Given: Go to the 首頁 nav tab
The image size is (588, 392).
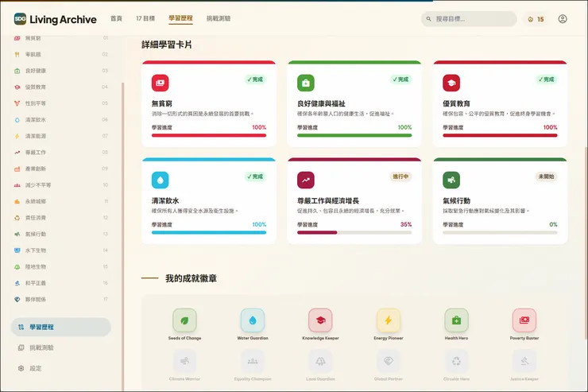Looking at the screenshot, I should pyautogui.click(x=116, y=18).
